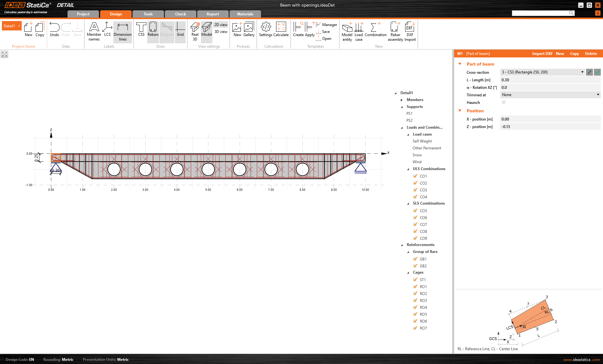The height and width of the screenshot is (364, 603).
Task: Toggle the GB1 group of bars checkbox
Action: coord(416,259)
